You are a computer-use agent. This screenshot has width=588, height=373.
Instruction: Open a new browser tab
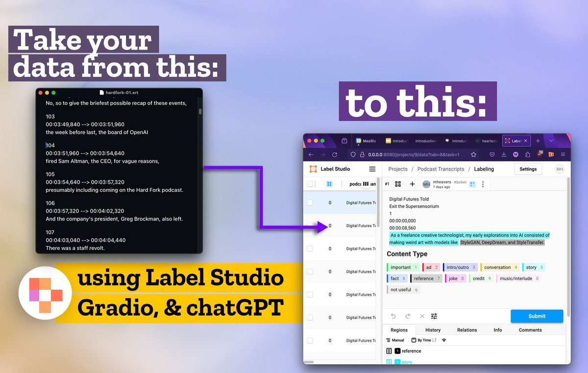[x=538, y=141]
